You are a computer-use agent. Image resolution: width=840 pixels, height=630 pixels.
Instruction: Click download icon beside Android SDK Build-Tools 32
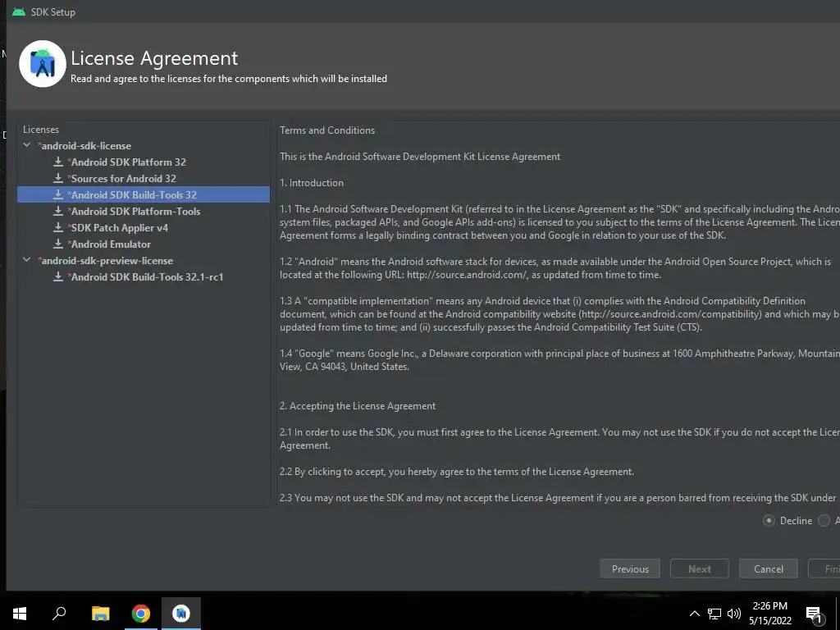click(58, 194)
